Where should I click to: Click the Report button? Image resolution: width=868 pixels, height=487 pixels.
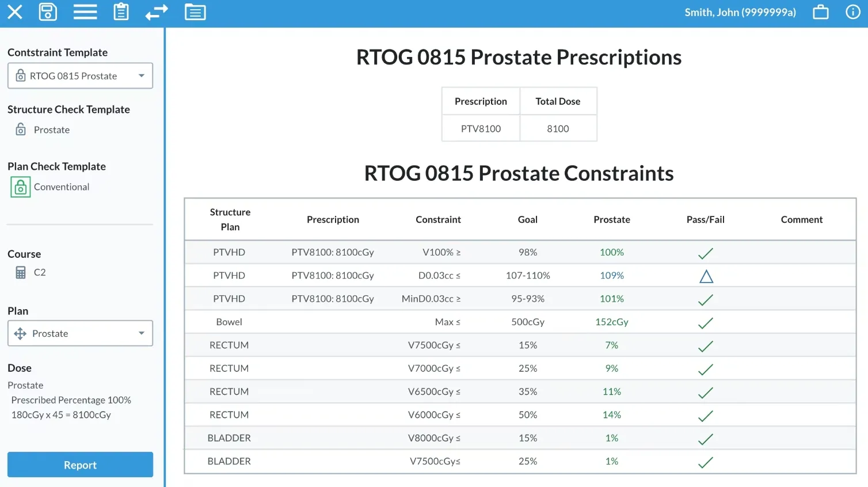click(x=80, y=465)
